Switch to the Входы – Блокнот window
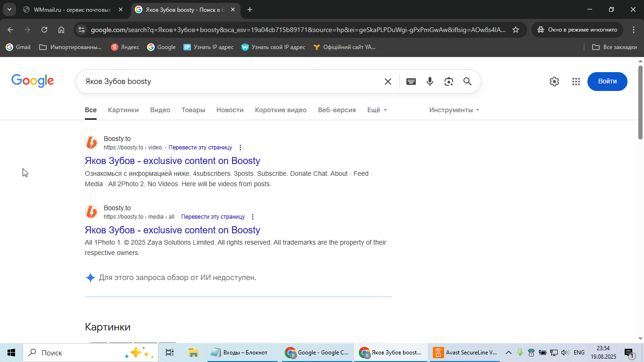Image resolution: width=644 pixels, height=362 pixels. click(243, 353)
